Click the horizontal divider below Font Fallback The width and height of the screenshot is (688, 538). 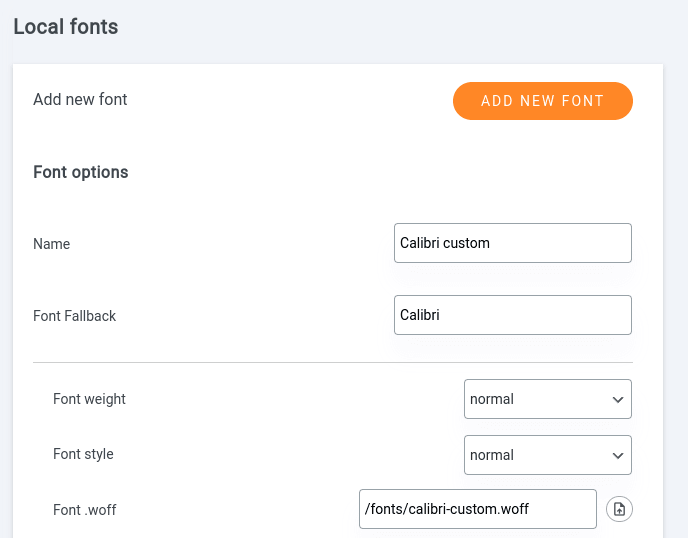coord(332,362)
